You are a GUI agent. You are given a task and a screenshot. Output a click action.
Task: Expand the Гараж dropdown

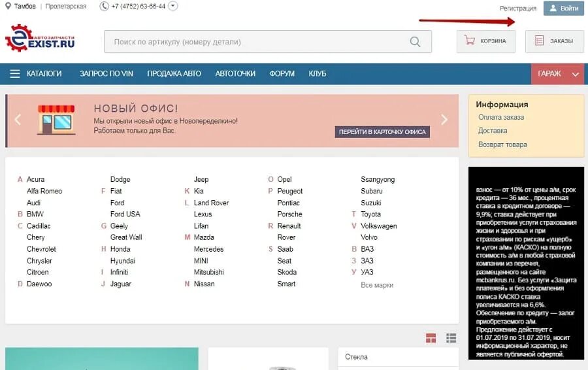pos(558,74)
